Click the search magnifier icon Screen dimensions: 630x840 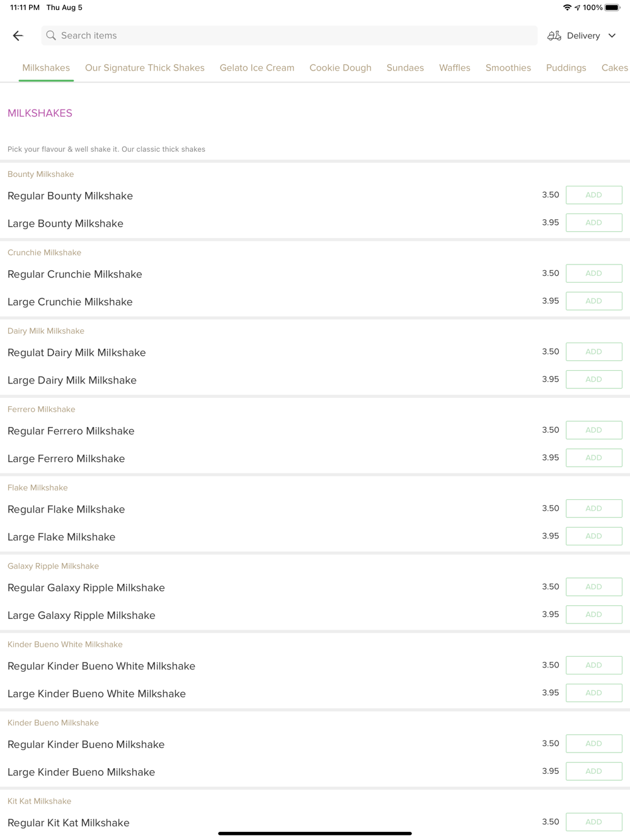51,36
